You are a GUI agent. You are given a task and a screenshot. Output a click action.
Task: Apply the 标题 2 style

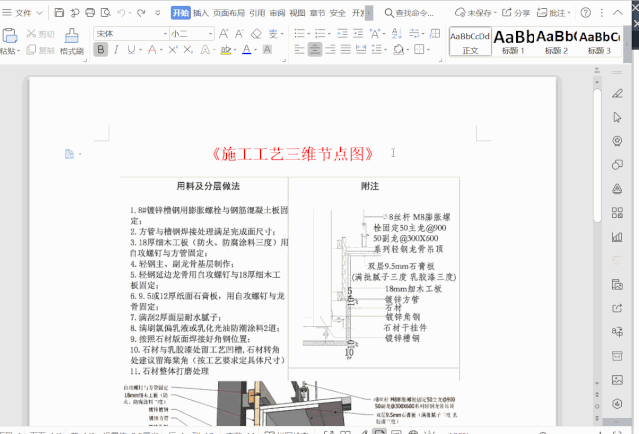coord(556,42)
